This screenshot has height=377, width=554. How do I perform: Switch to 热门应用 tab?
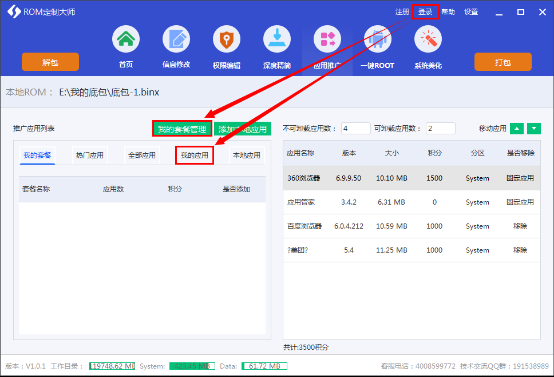click(x=90, y=155)
